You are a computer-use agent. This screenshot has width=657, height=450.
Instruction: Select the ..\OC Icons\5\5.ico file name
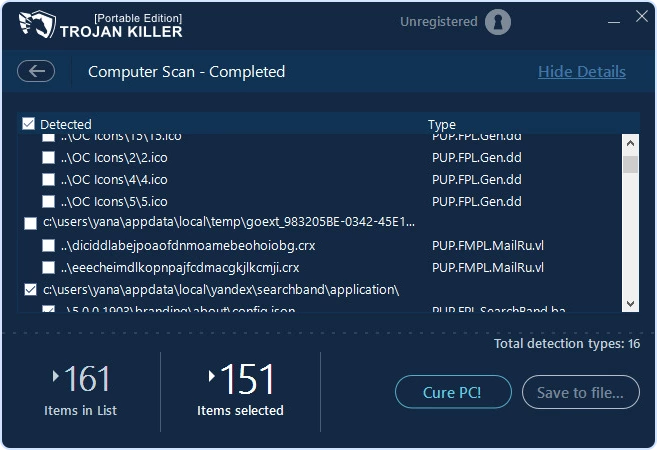[x=114, y=202]
